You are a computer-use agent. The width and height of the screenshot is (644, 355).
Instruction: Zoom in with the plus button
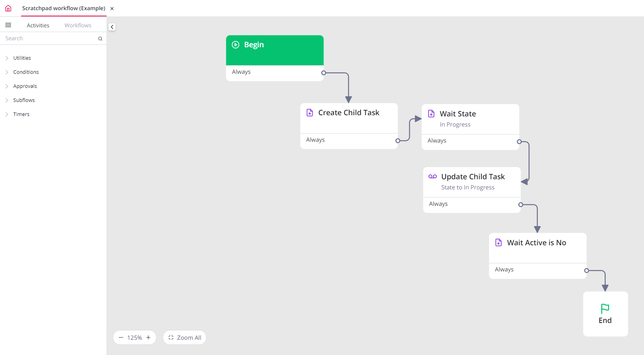[148, 337]
